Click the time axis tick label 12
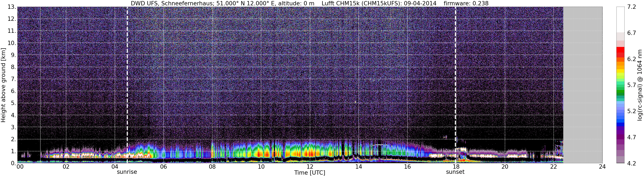The image size is (644, 177). point(310,167)
